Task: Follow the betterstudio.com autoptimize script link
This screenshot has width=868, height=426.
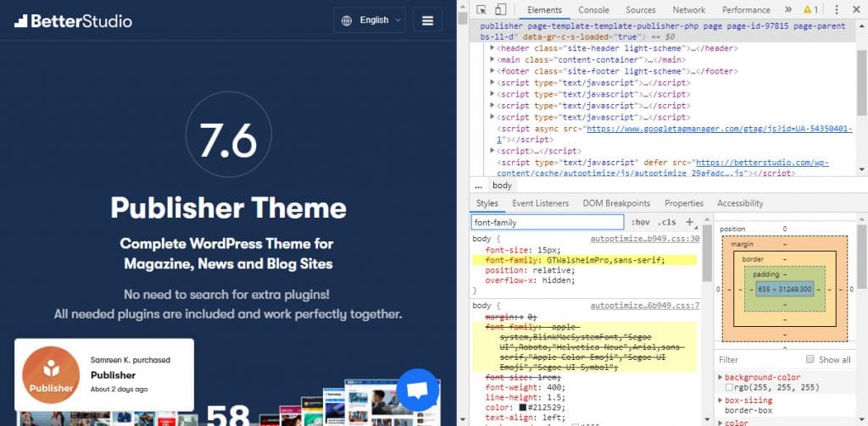Action: 762,163
